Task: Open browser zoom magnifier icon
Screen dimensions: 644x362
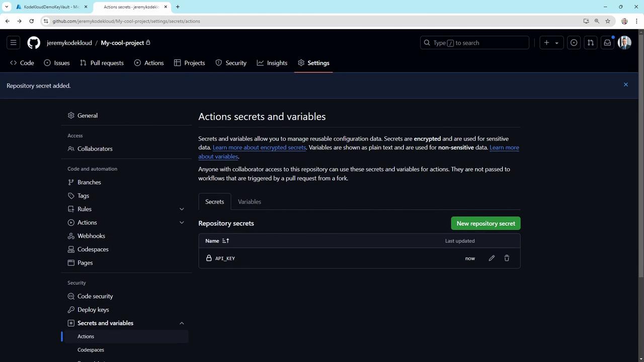Action: coord(597,21)
